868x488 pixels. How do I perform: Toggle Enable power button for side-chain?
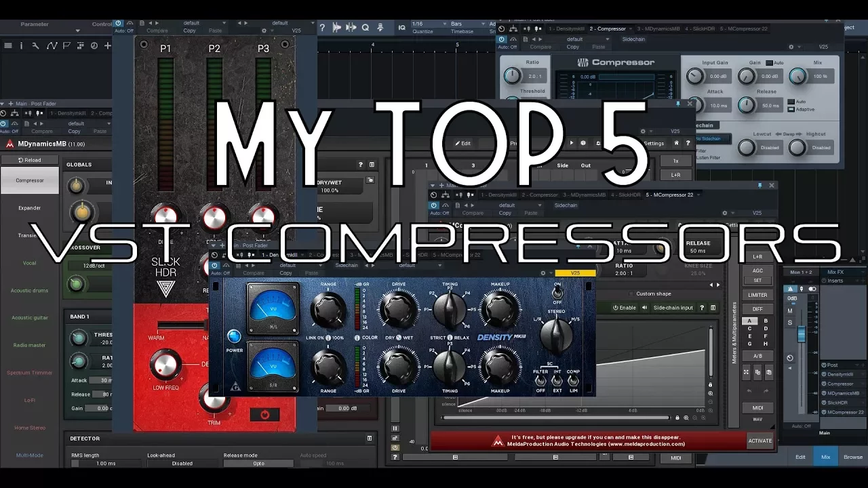coord(625,308)
